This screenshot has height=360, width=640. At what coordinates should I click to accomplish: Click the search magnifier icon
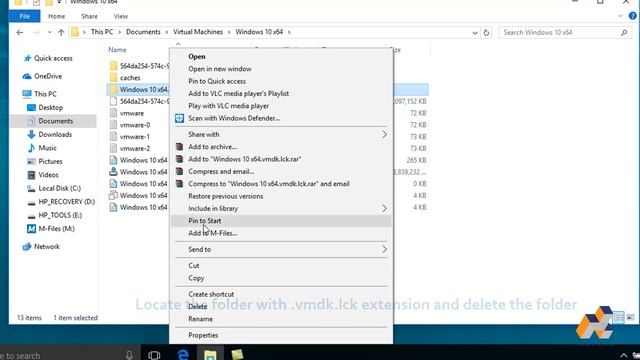click(x=624, y=32)
